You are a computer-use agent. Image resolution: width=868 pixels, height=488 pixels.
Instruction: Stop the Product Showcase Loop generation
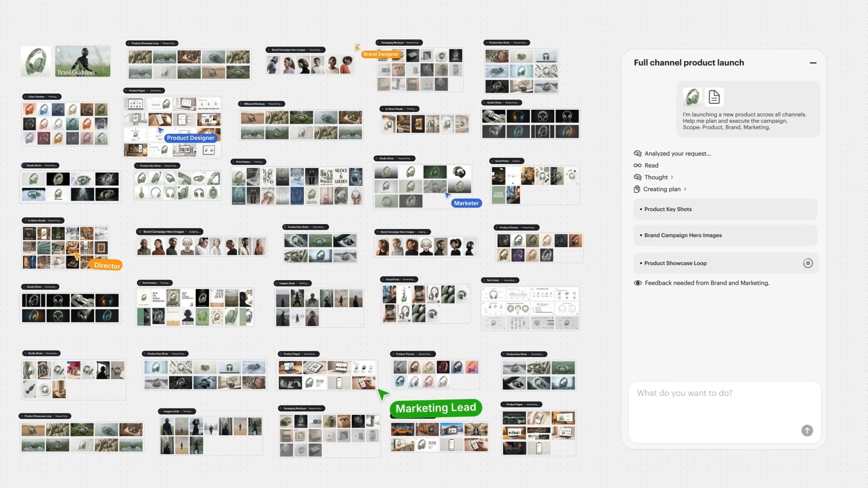807,263
